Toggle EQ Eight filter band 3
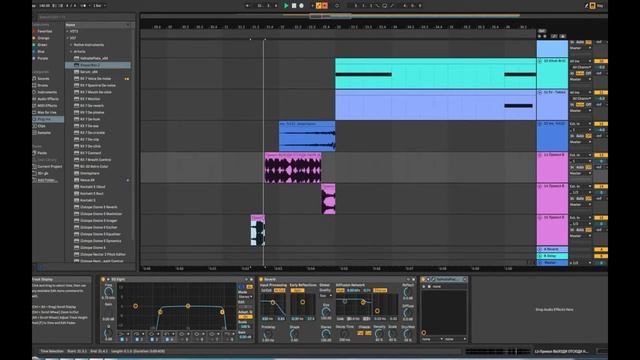Screen dimensions: 640x360 [x=152, y=339]
